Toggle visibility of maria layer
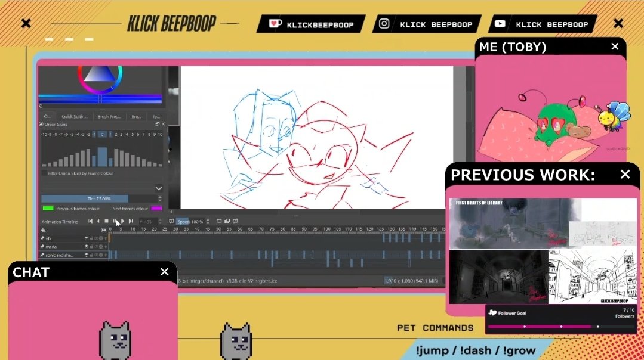Screen dimensions: 644x360 (x=87, y=246)
